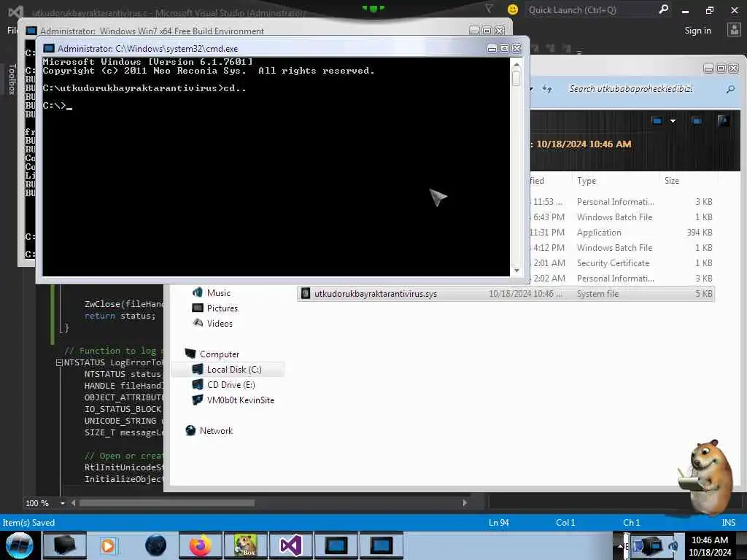This screenshot has width=747, height=560.
Task: Click the Visual Studio logo icon
Action: click(x=16, y=12)
